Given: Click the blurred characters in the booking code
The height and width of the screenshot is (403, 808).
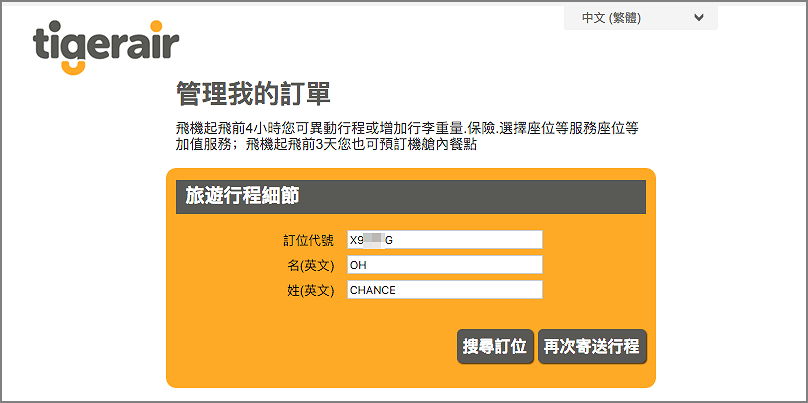Looking at the screenshot, I should point(372,240).
